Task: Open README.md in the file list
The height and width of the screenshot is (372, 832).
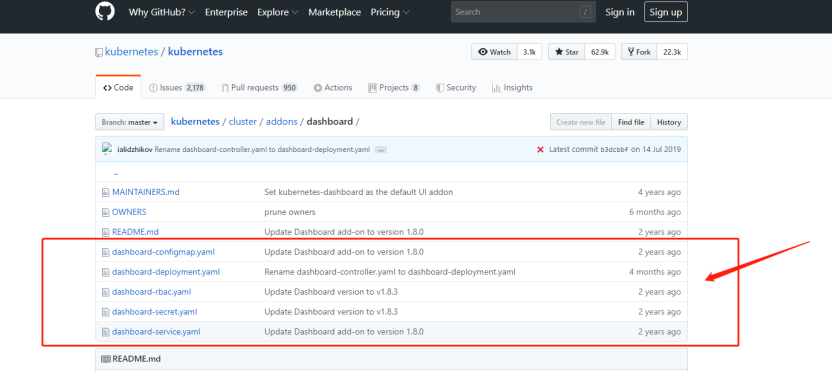Action: pyautogui.click(x=135, y=232)
